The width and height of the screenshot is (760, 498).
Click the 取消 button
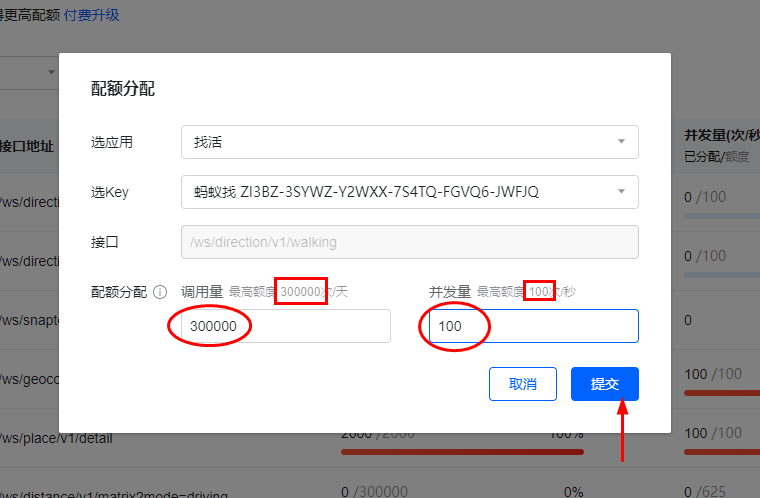pyautogui.click(x=522, y=384)
